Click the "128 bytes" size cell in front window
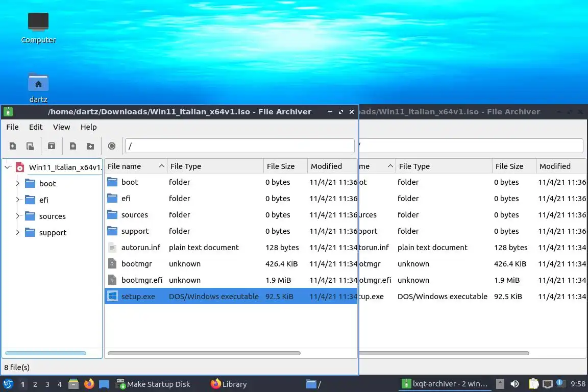This screenshot has width=588, height=392. point(282,247)
